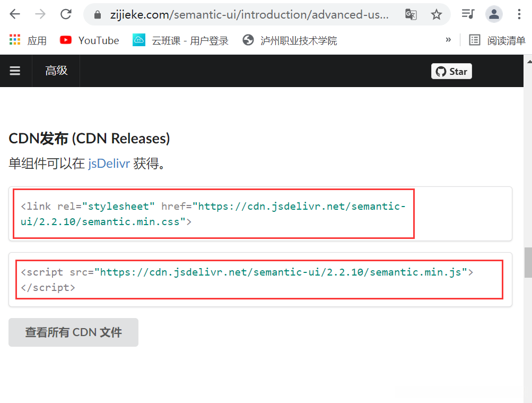
Task: Expand hidden bookmarks with double chevron
Action: (448, 40)
